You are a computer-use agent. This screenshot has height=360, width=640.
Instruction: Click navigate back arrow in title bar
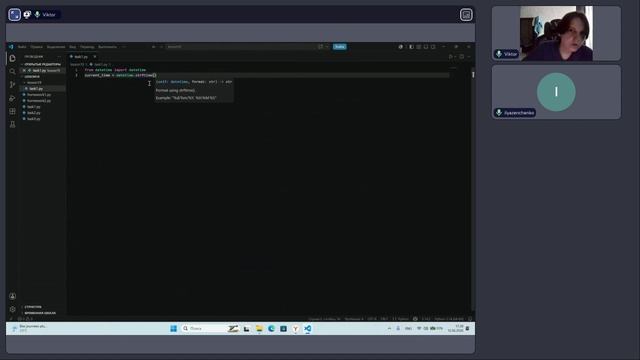click(x=153, y=47)
